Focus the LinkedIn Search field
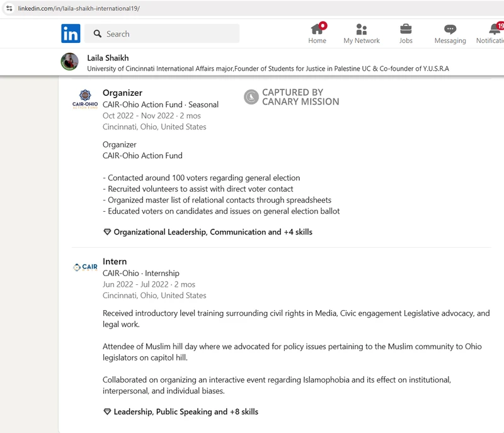The width and height of the screenshot is (504, 433). click(162, 33)
